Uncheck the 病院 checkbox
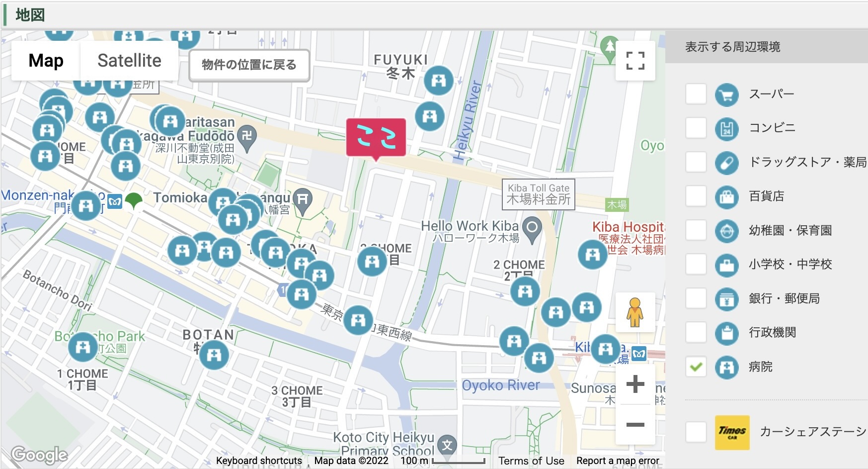The width and height of the screenshot is (868, 469). click(x=696, y=367)
